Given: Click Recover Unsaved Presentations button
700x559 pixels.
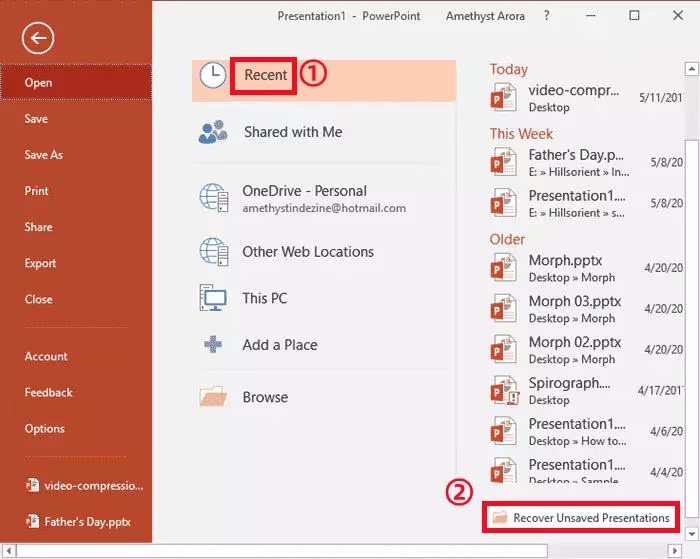Looking at the screenshot, I should coord(581,517).
